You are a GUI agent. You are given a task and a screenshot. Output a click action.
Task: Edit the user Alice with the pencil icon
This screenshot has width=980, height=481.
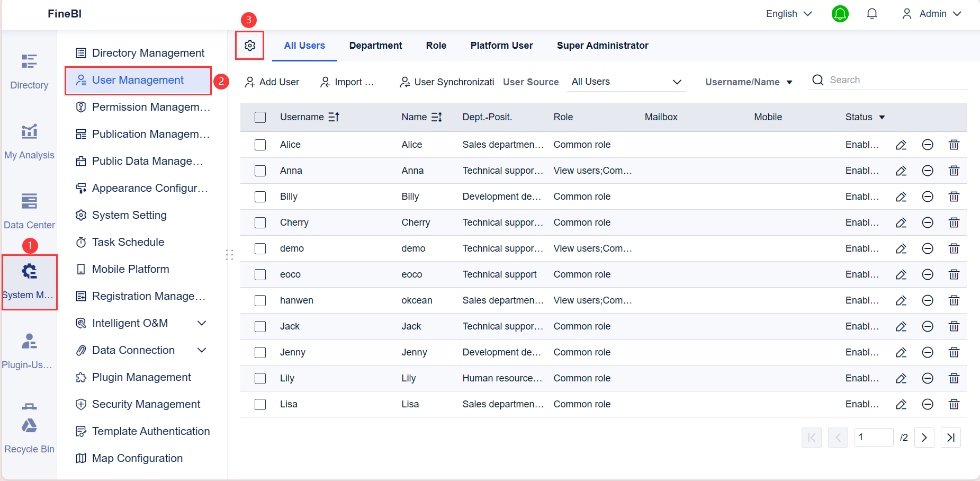pos(901,144)
